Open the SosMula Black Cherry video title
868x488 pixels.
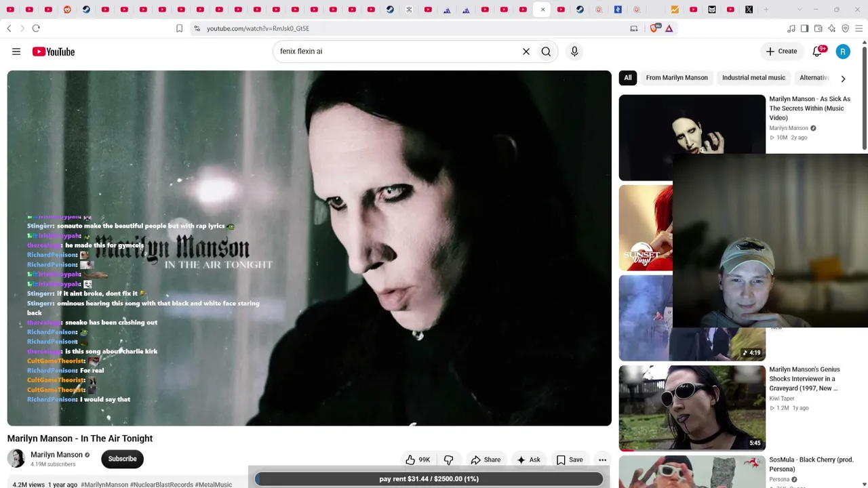point(811,464)
